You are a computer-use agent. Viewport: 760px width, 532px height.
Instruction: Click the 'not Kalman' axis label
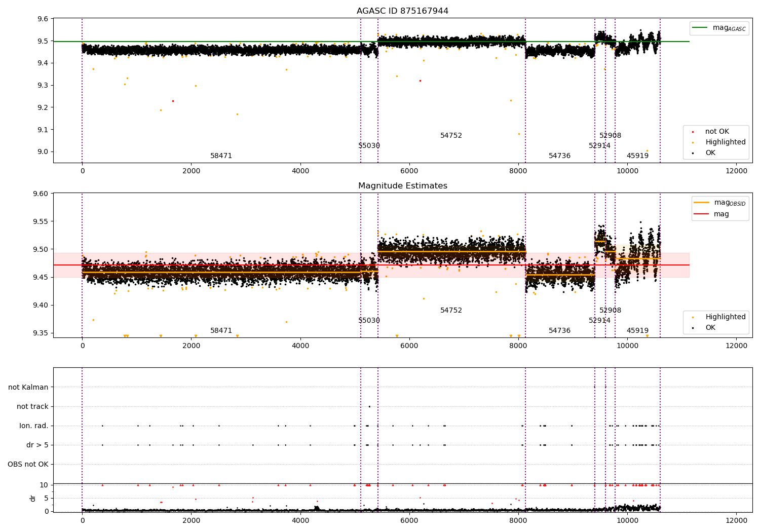28,387
